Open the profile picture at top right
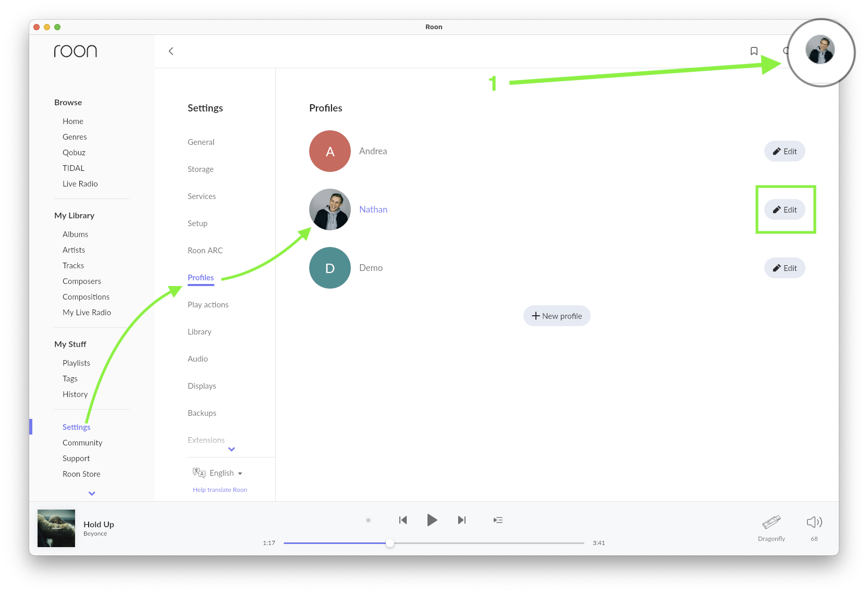868x594 pixels. coord(820,50)
